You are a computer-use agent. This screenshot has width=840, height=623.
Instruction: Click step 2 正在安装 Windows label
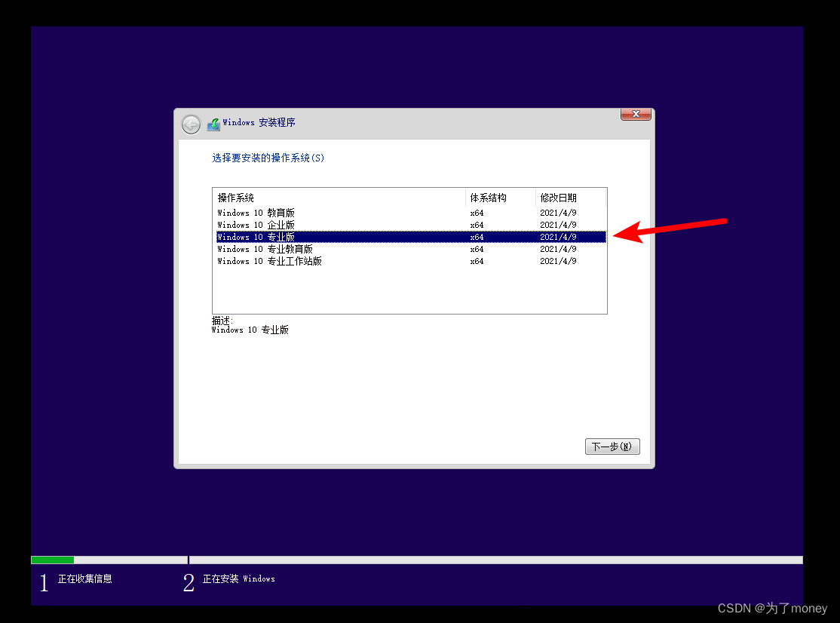238,578
